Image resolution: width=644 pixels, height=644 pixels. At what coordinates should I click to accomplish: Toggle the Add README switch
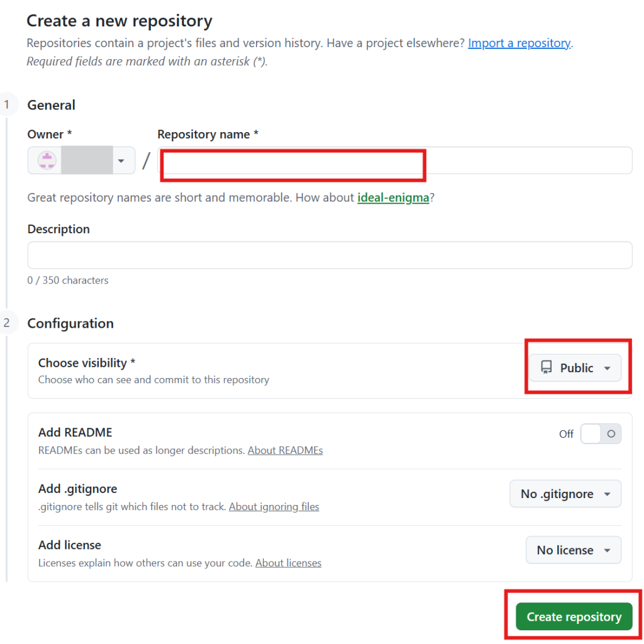(x=601, y=434)
